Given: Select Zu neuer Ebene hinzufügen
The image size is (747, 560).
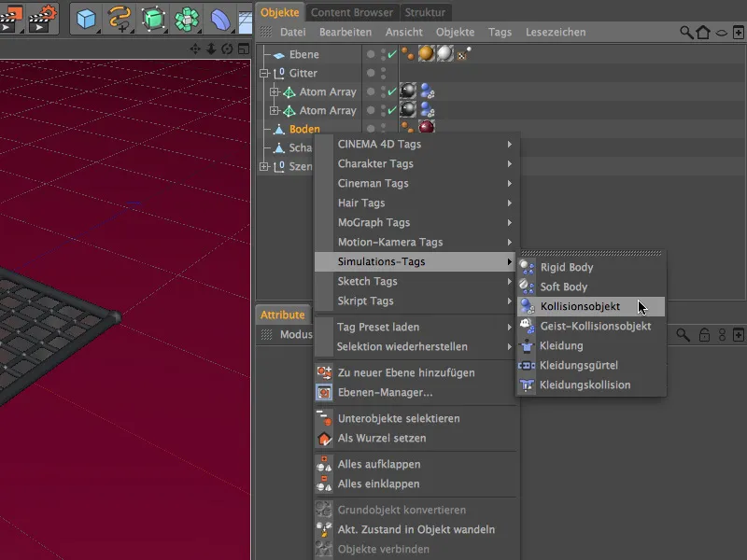Looking at the screenshot, I should pyautogui.click(x=416, y=372).
